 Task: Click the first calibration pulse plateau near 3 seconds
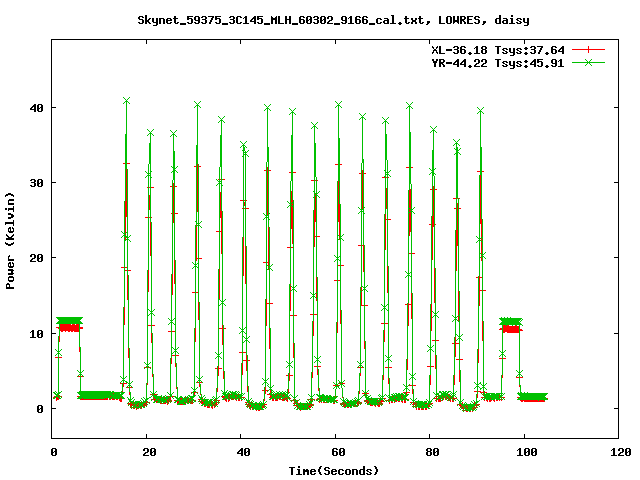pyautogui.click(x=69, y=324)
